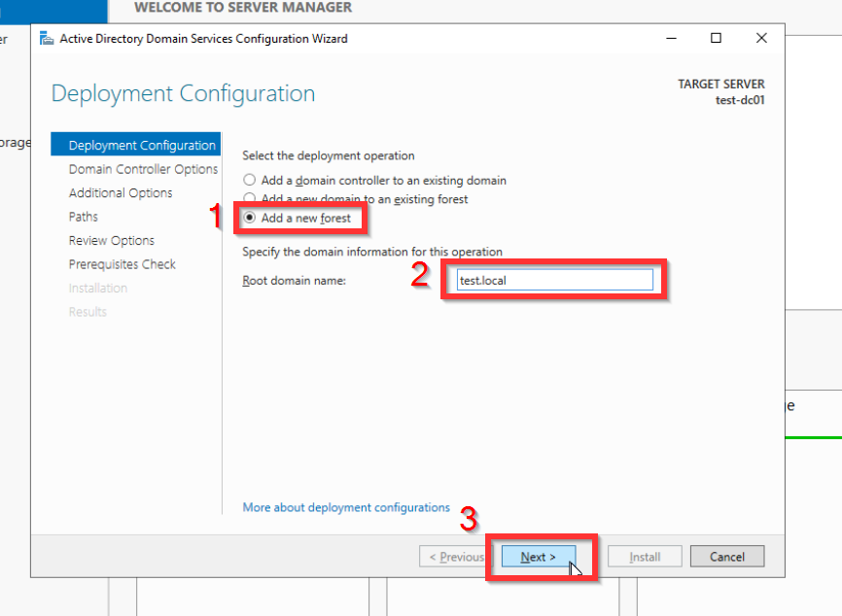This screenshot has height=616, width=842.
Task: Click the Next button
Action: click(x=538, y=557)
